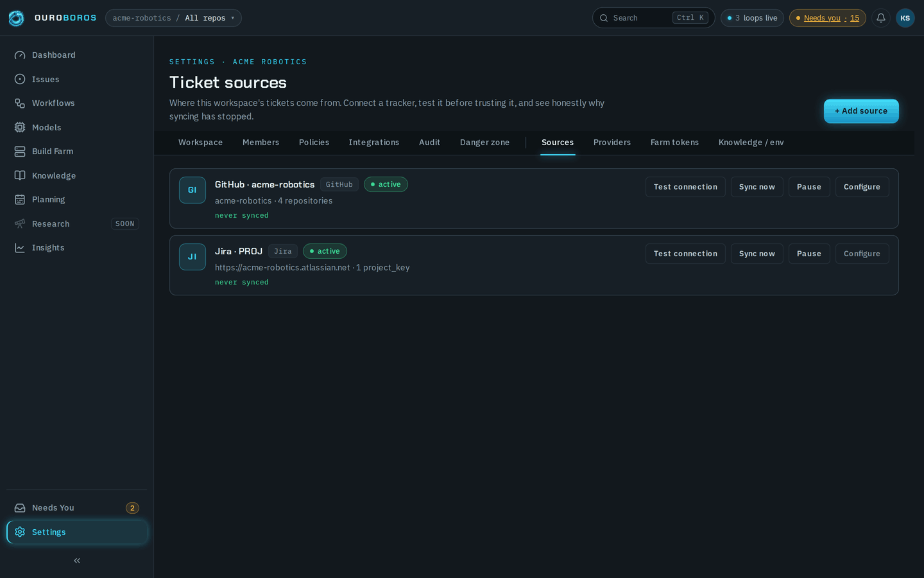Open Settings in the sidebar

(x=77, y=532)
